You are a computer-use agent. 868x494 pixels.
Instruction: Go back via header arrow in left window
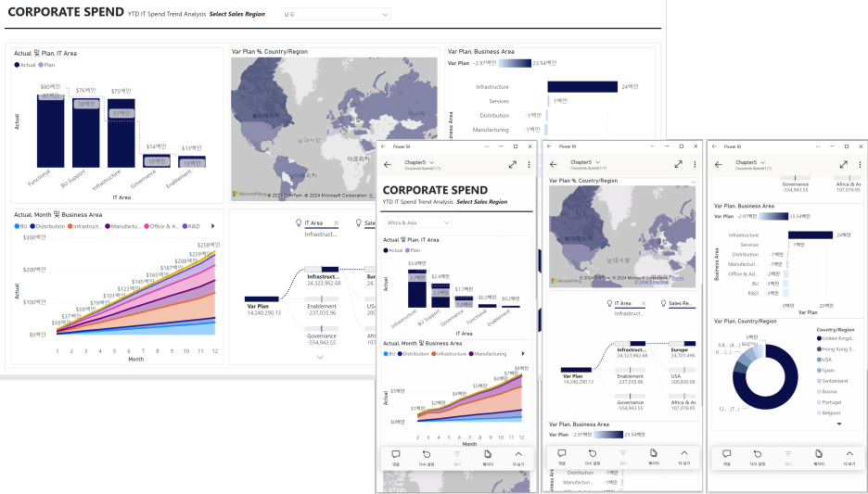(388, 164)
